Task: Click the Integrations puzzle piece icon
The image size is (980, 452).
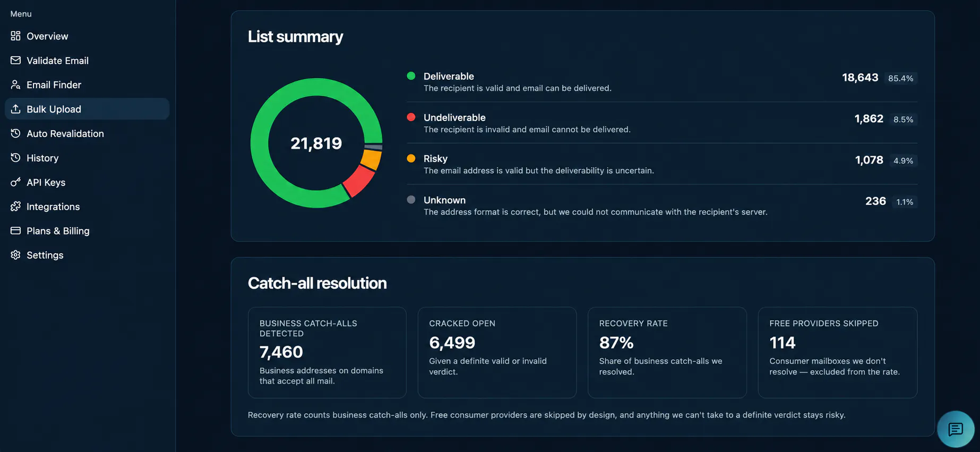Action: [x=15, y=206]
